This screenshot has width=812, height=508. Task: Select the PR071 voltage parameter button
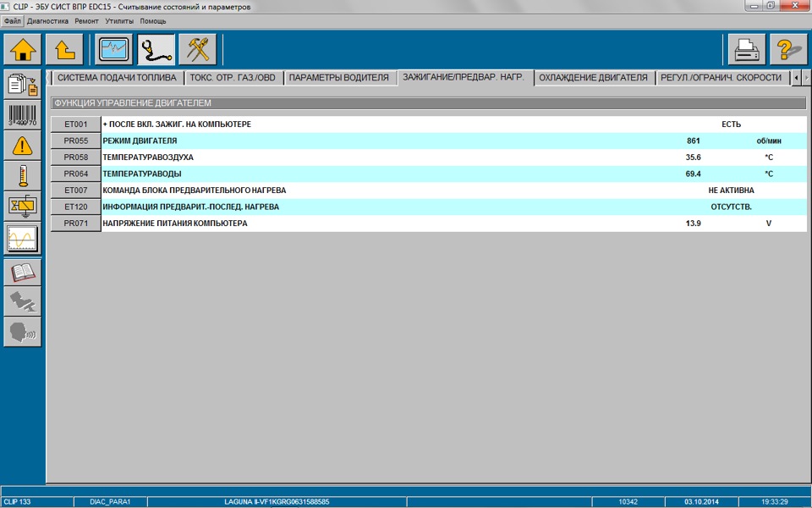pos(76,224)
